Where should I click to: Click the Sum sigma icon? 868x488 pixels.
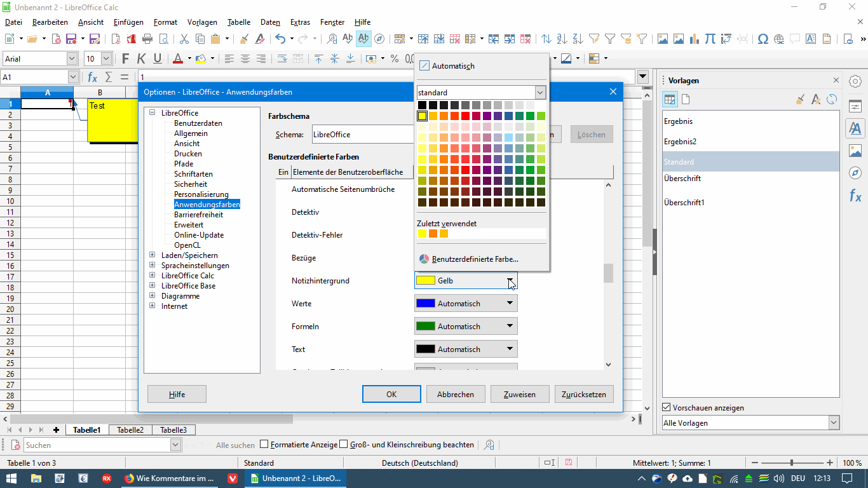tap(109, 77)
